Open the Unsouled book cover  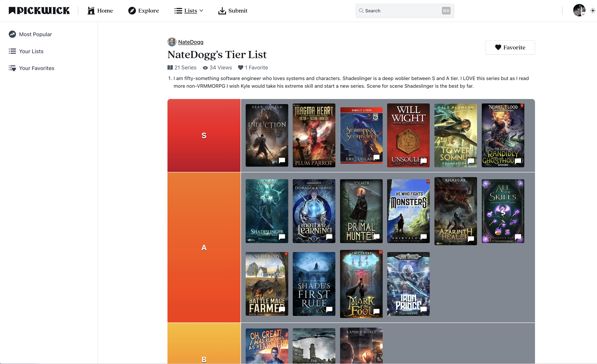(408, 135)
